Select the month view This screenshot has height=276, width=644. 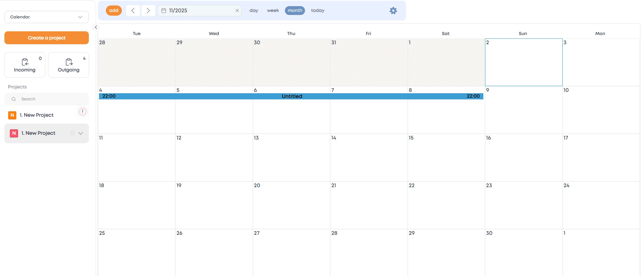[295, 11]
